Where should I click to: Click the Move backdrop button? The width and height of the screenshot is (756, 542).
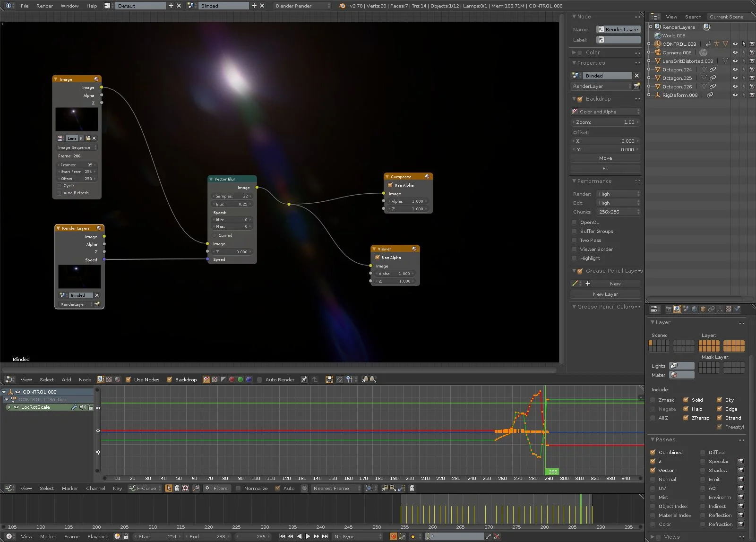(x=605, y=158)
